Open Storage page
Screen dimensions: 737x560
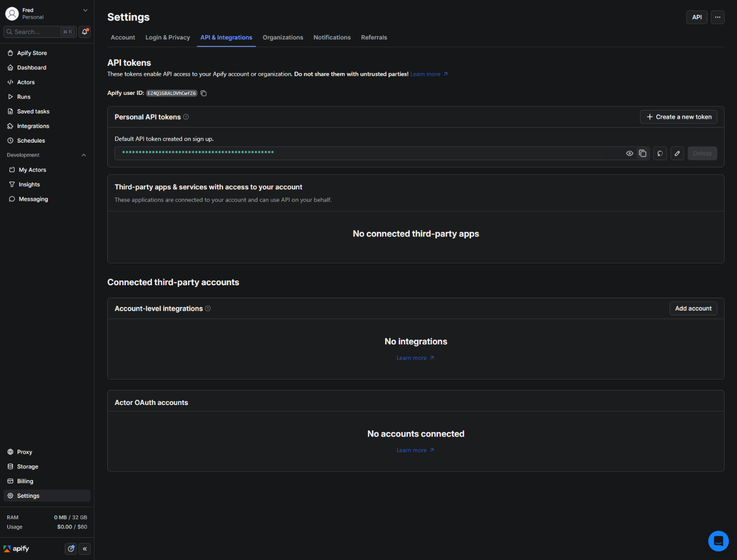tap(47, 467)
